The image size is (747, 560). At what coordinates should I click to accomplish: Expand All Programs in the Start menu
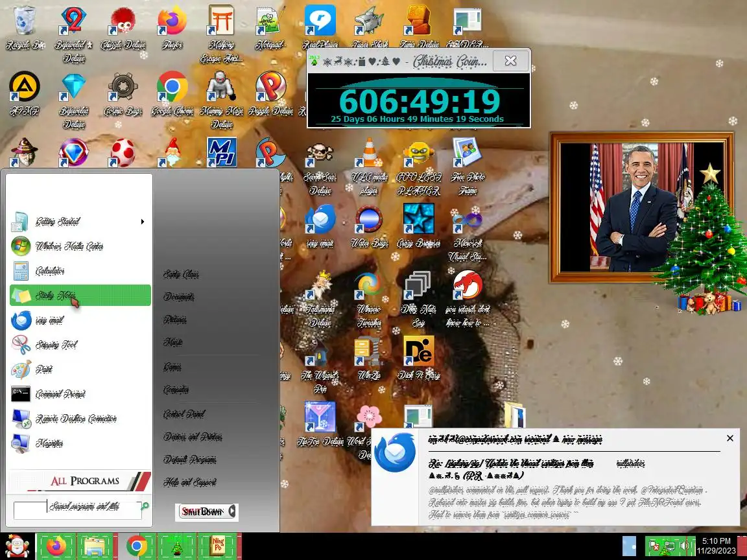point(80,480)
